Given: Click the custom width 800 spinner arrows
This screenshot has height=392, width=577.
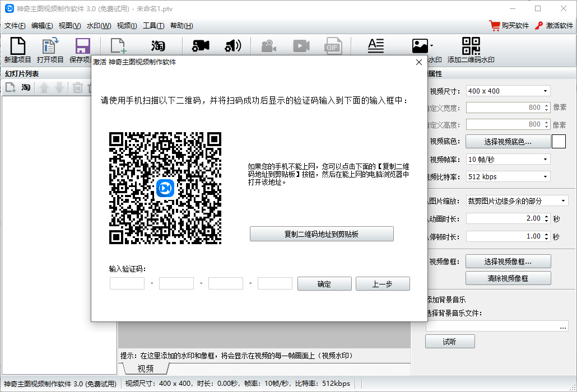Looking at the screenshot, I should coord(546,108).
